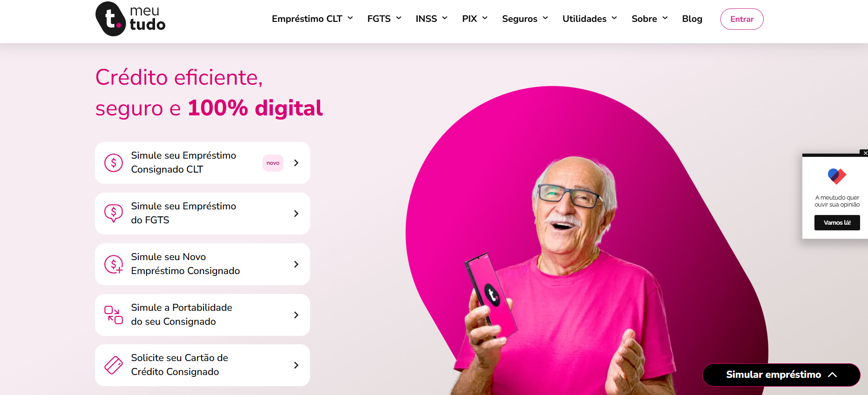Click the Entrar button

pyautogui.click(x=742, y=19)
